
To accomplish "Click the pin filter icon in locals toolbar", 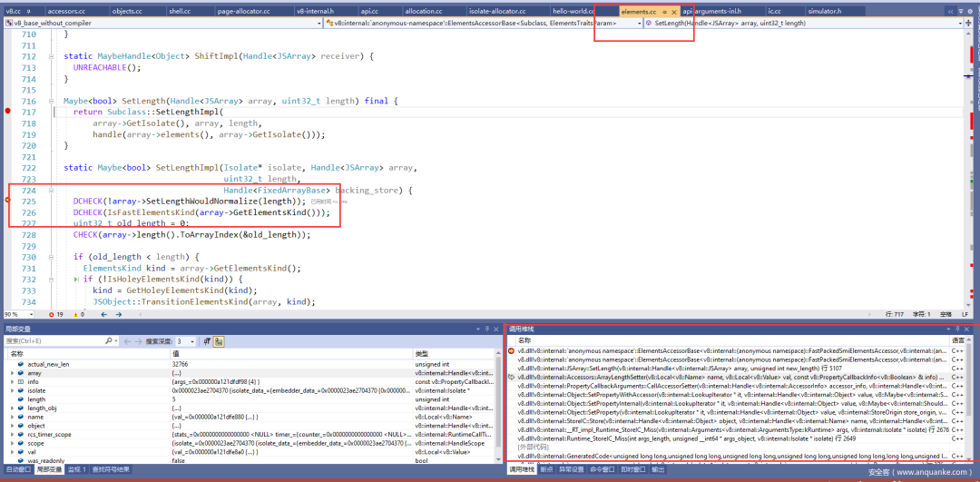I will coord(207,341).
